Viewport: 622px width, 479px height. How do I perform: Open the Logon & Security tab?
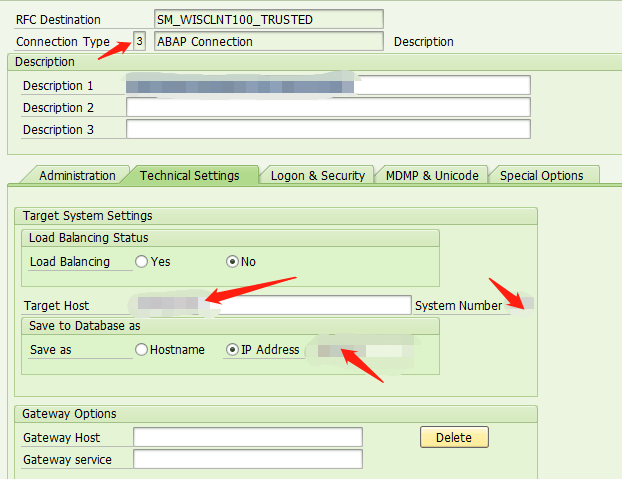pos(317,175)
